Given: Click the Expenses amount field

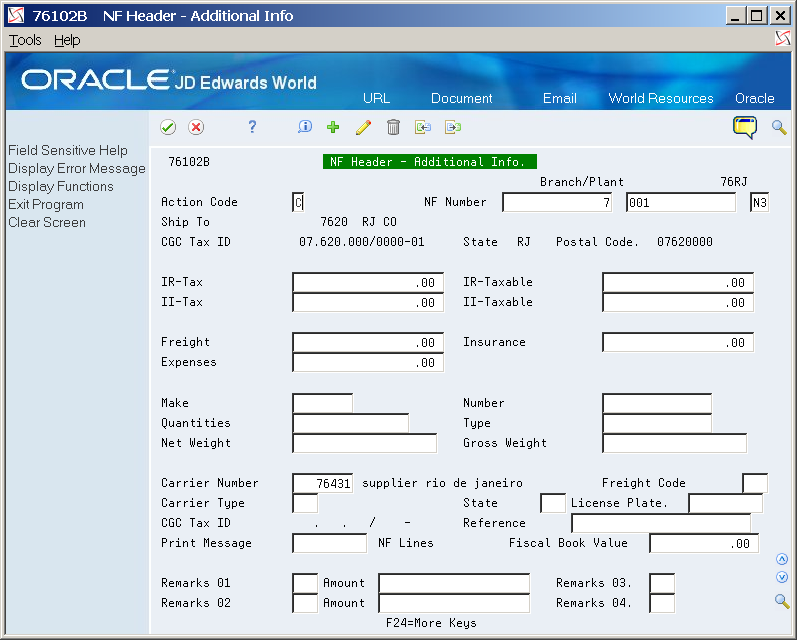Looking at the screenshot, I should coord(368,362).
